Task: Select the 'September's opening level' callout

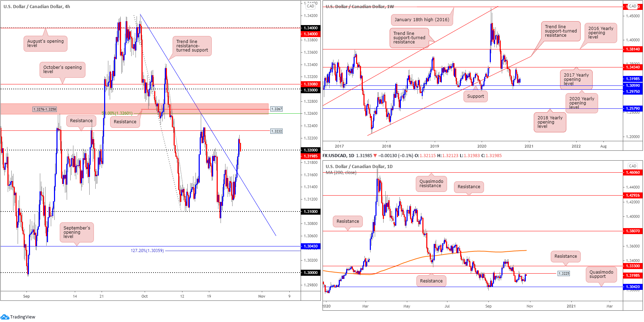Action: [77, 232]
